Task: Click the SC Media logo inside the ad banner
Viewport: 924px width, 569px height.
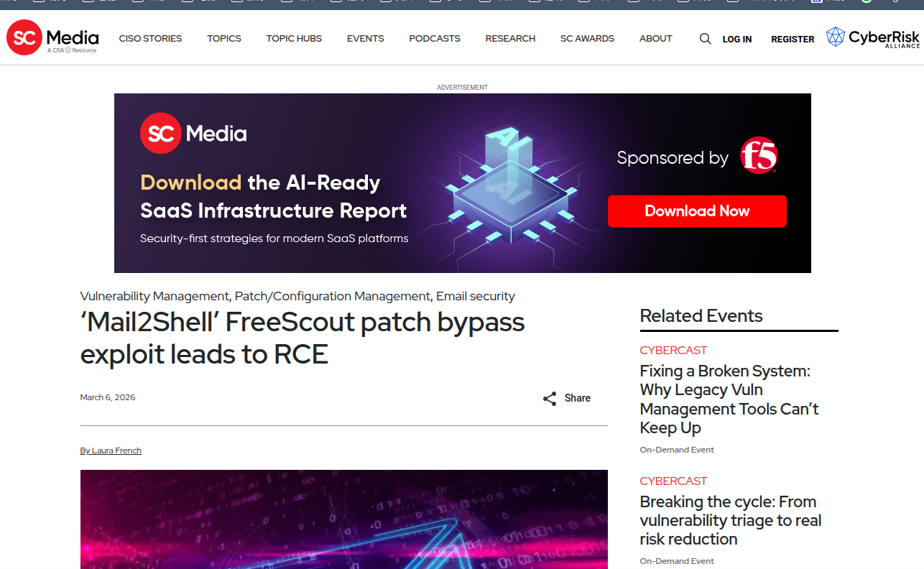Action: point(193,134)
